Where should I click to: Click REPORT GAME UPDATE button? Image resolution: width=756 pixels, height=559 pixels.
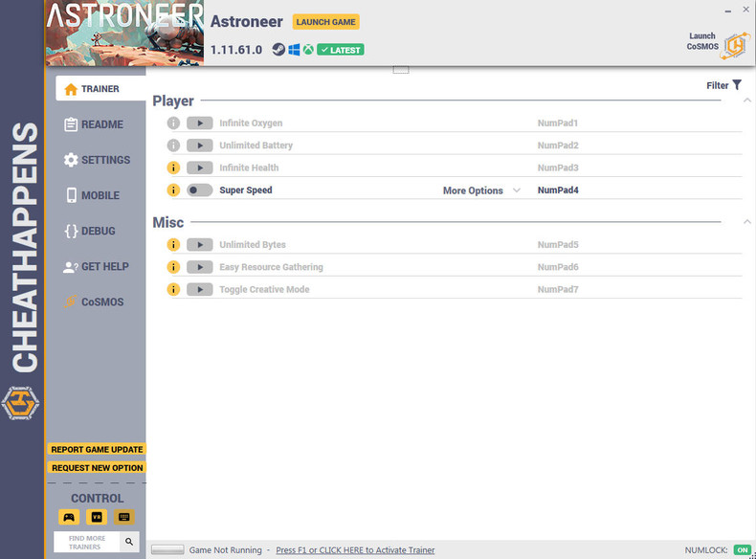point(97,450)
